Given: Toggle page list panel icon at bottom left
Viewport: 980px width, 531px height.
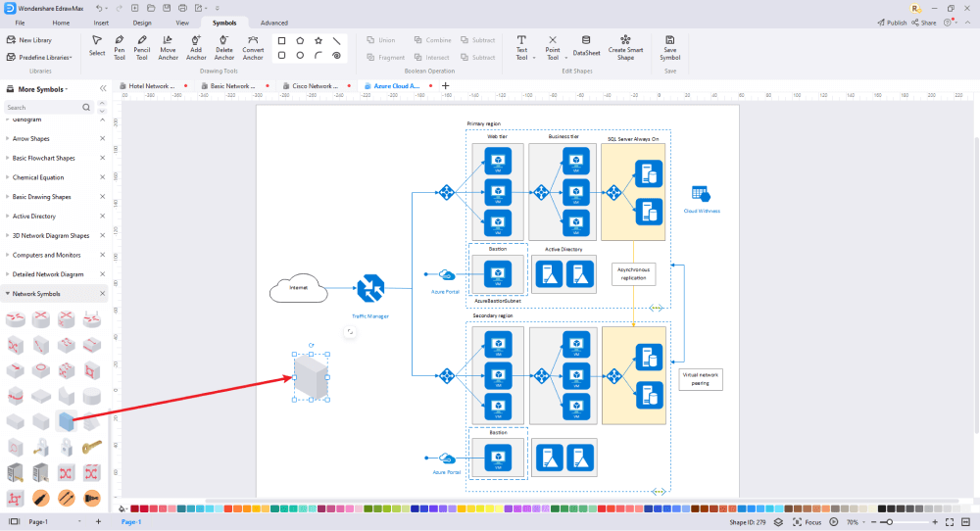Looking at the screenshot, I should (x=14, y=521).
